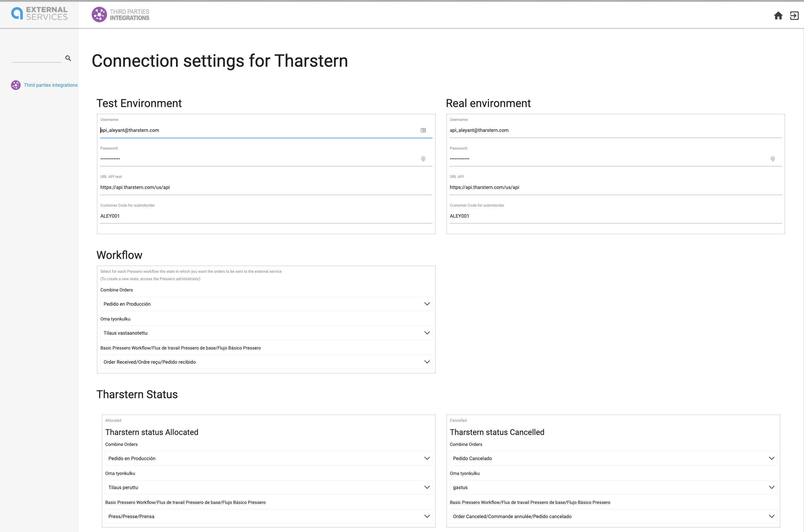Click the 'Workflow' section heading
Screen dimensions: 804x532
click(x=119, y=255)
